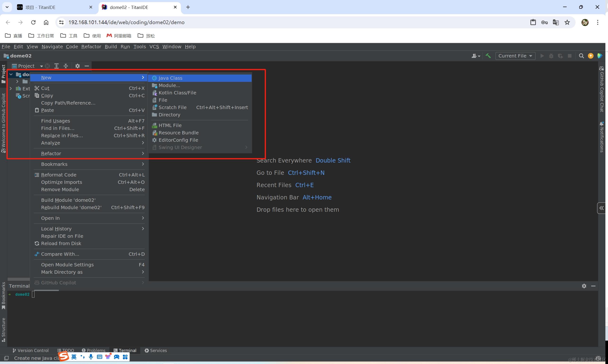Viewport: 608px width, 364px height.
Task: Select Java Class from New submenu
Action: coord(170,78)
